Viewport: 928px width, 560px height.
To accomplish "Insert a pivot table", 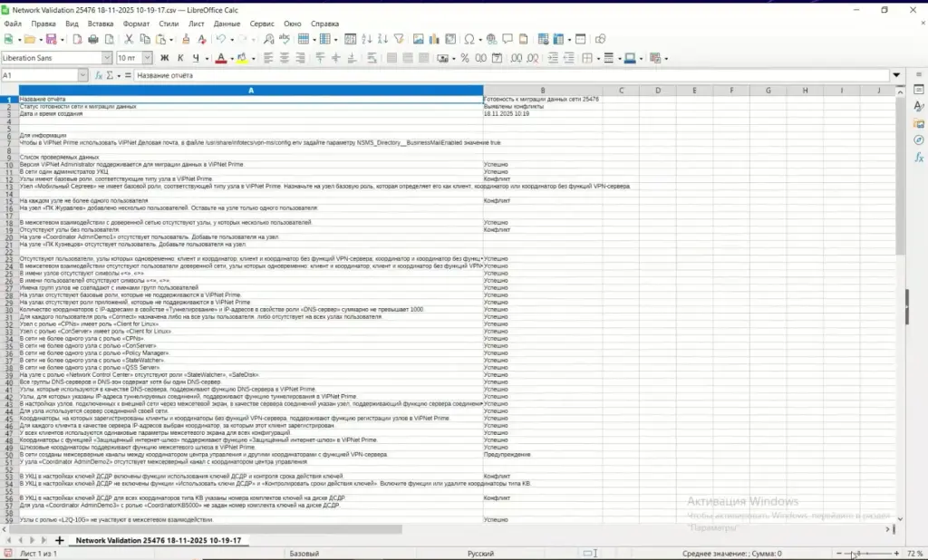I will pos(450,39).
